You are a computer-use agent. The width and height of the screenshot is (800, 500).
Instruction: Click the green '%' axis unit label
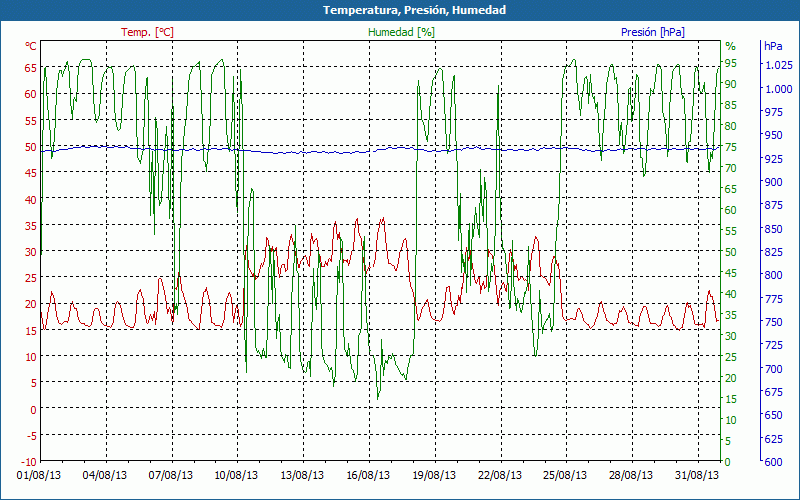click(x=731, y=46)
